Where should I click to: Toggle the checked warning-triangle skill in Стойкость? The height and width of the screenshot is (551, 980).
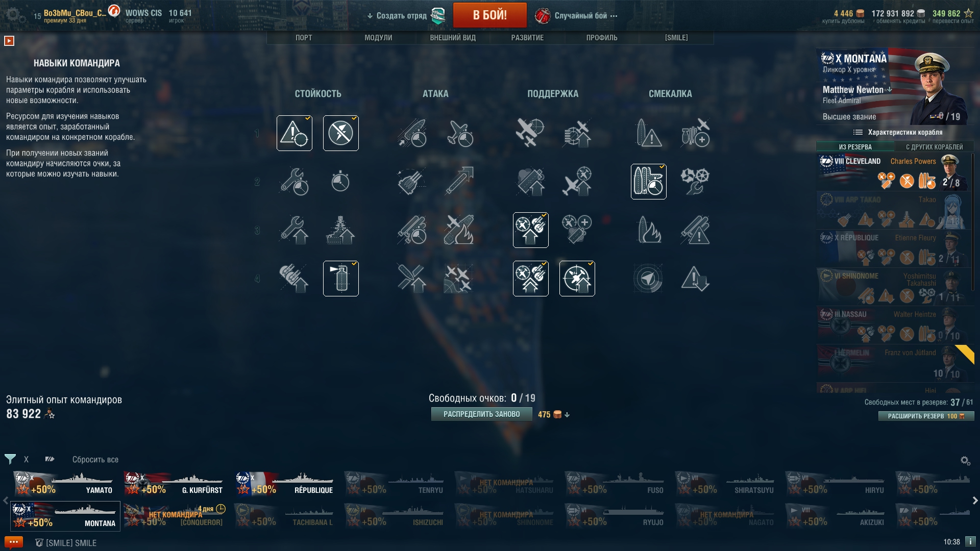click(x=295, y=133)
